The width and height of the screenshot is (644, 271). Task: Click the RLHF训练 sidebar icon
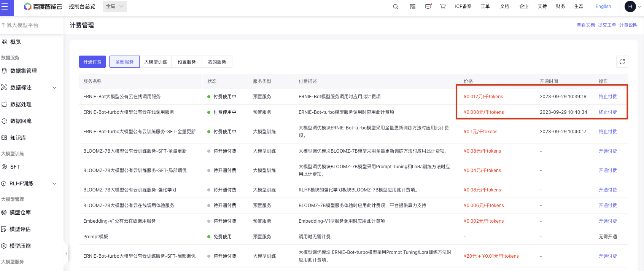click(x=4, y=183)
